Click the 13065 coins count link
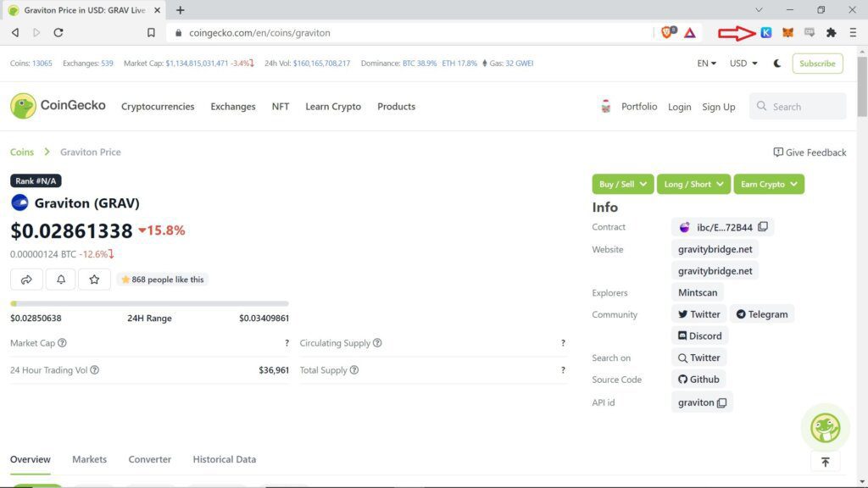The height and width of the screenshot is (488, 868). pyautogui.click(x=42, y=63)
